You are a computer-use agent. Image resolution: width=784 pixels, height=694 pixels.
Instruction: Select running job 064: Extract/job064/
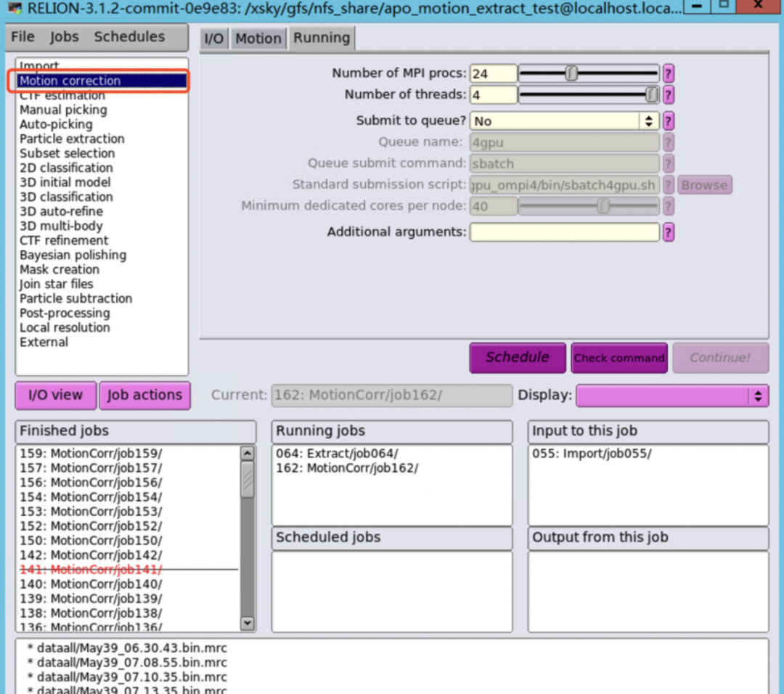[391, 454]
